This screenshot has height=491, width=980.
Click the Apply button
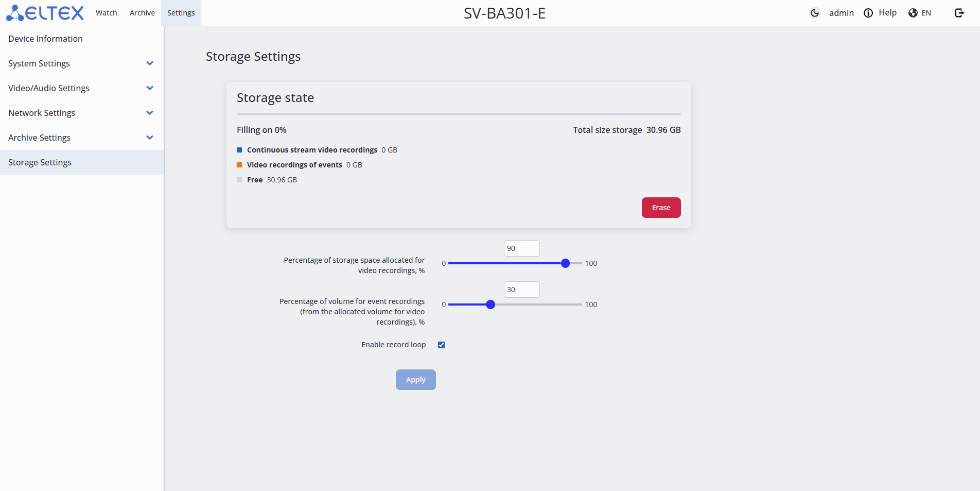click(x=415, y=380)
